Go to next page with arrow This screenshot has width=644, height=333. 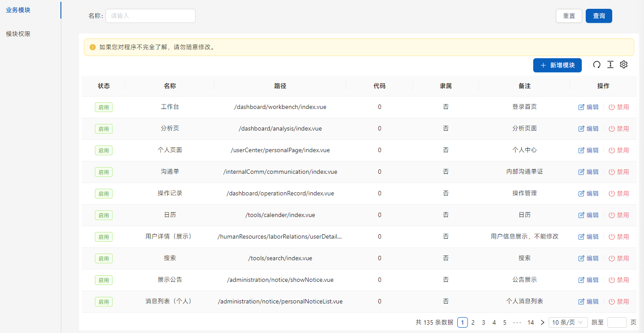542,322
